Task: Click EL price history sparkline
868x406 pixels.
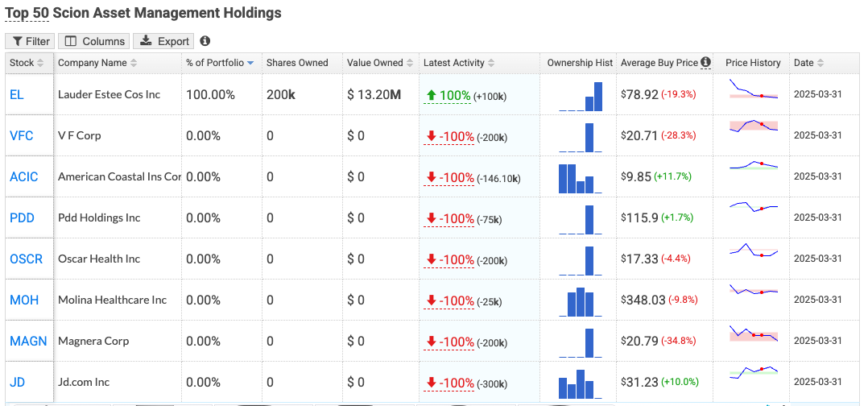Action: [754, 89]
